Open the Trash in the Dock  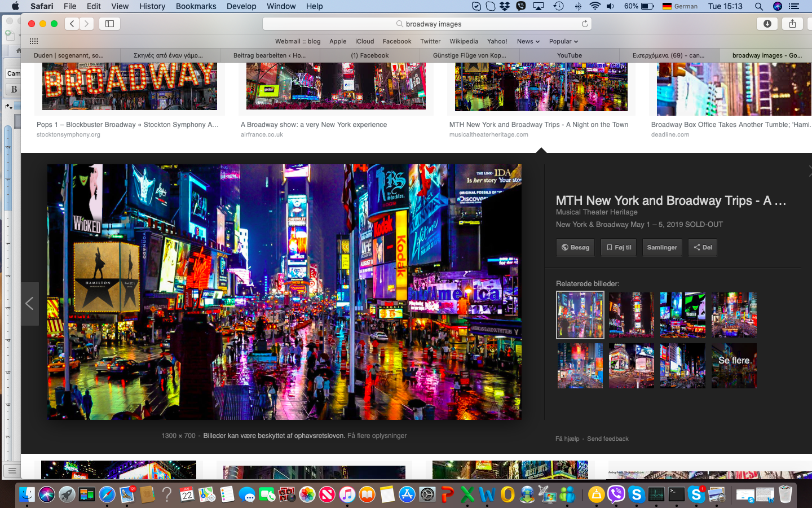[785, 495]
